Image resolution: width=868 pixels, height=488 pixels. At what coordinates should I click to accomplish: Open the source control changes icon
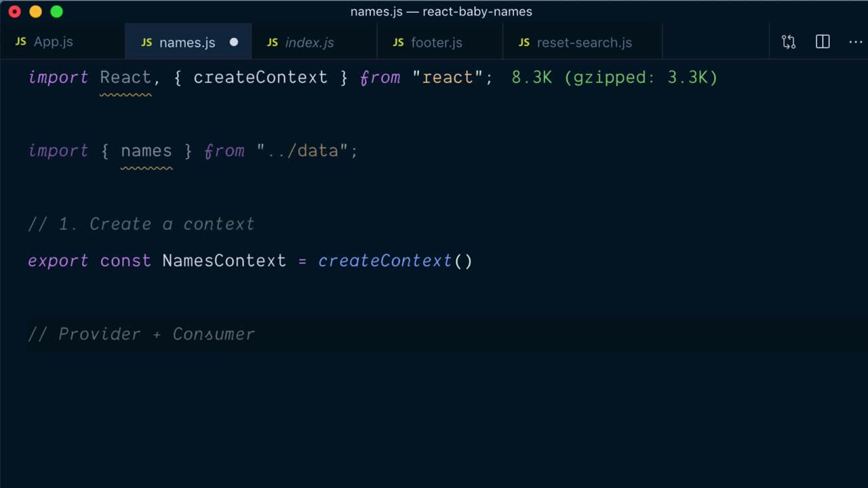tap(789, 42)
